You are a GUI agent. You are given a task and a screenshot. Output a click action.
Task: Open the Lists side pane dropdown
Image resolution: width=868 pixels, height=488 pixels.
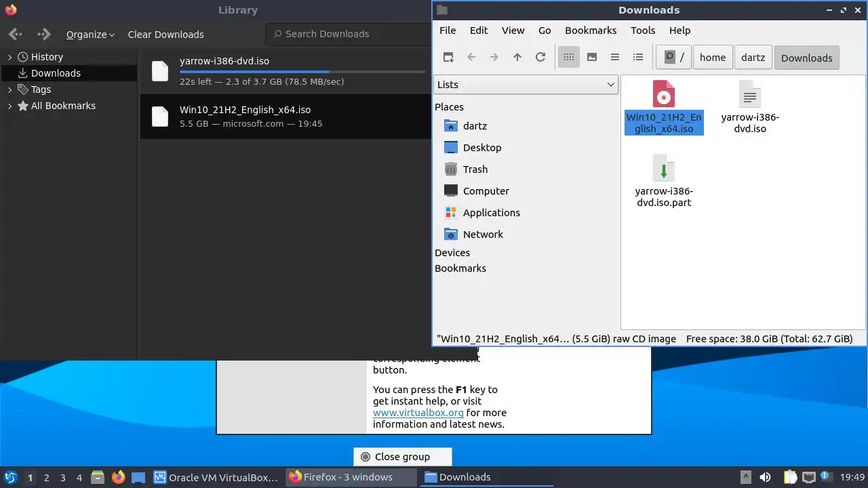click(526, 85)
